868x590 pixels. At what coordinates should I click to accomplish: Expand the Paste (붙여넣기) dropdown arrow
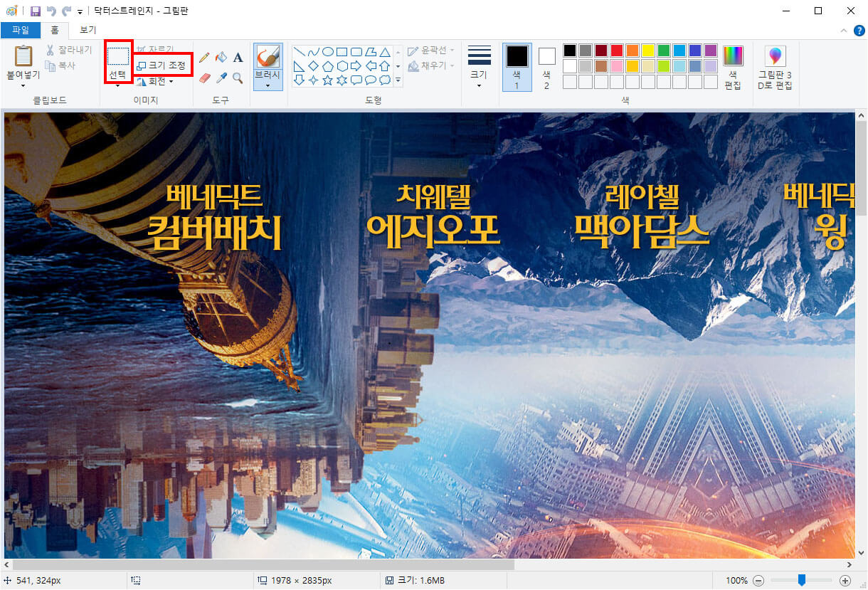[23, 86]
